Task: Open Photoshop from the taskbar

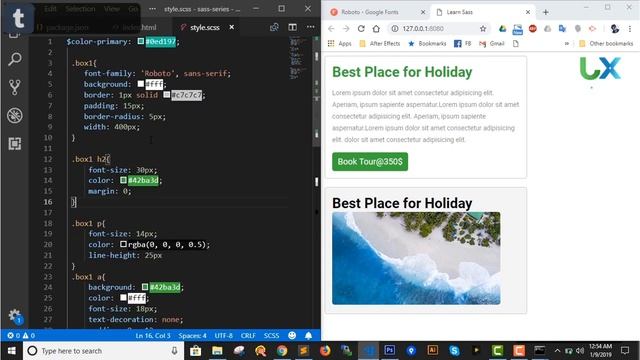Action: tap(389, 350)
